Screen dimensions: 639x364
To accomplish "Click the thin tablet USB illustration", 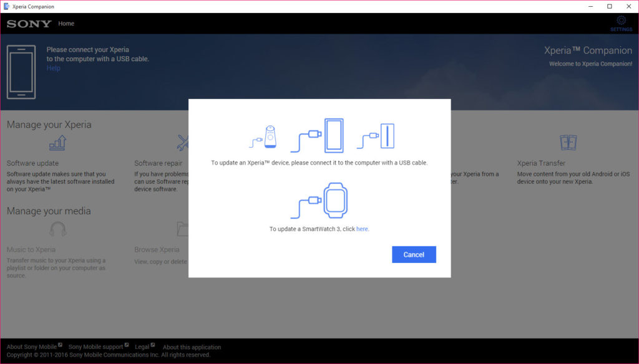I will [376, 136].
